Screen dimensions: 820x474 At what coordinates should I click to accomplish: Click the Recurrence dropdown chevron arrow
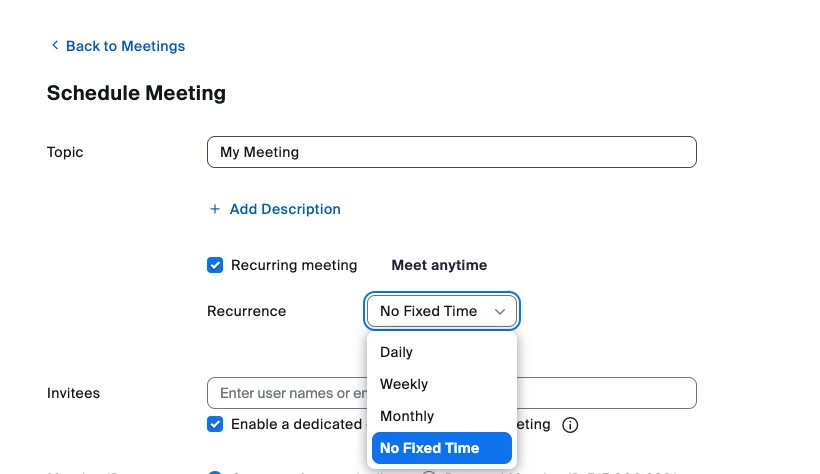click(500, 312)
